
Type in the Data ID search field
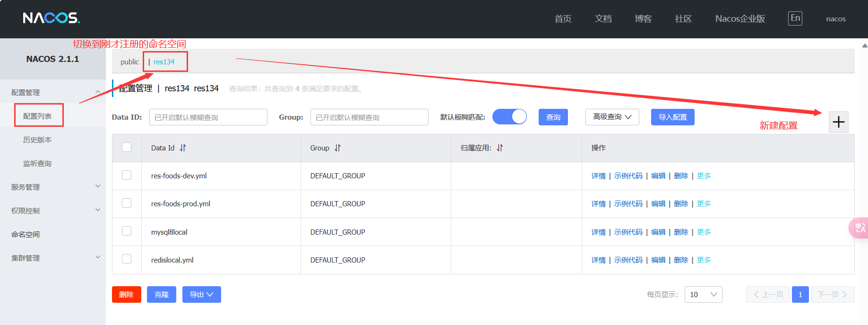click(x=208, y=117)
